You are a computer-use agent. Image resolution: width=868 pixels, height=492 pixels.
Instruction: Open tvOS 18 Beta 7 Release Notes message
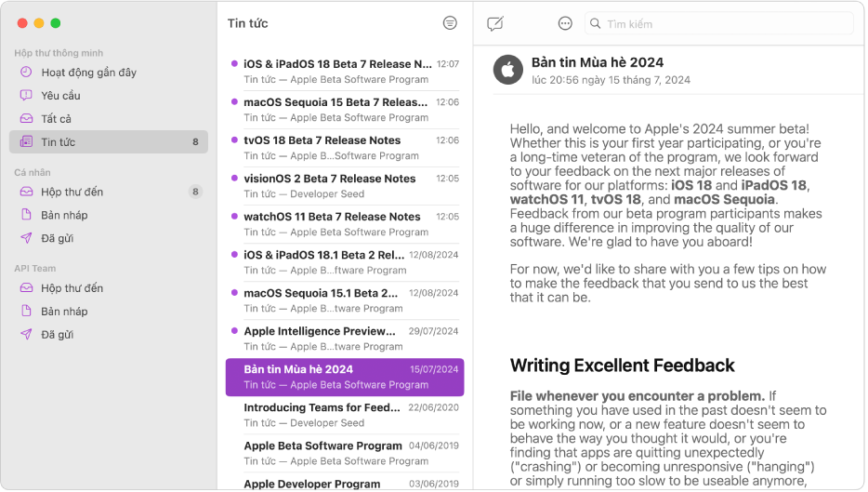pyautogui.click(x=345, y=148)
